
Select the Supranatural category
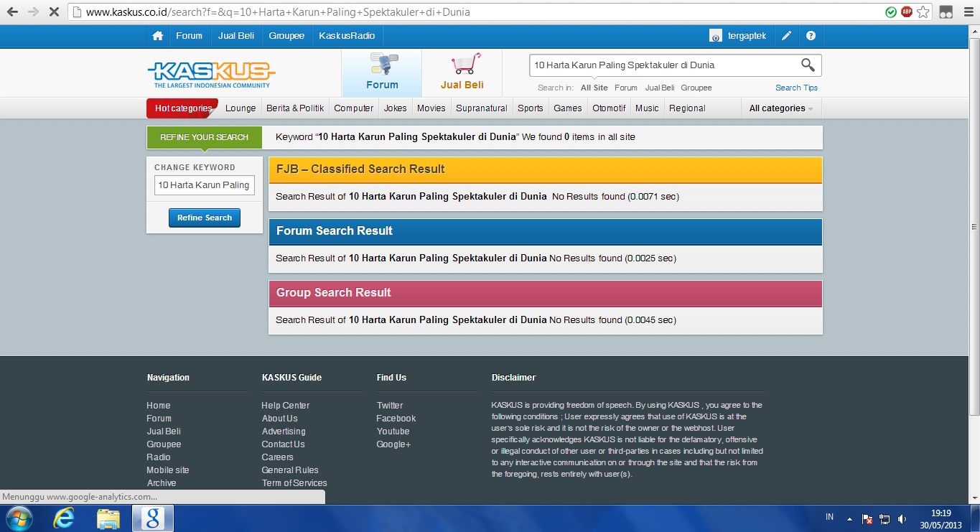[x=482, y=108]
